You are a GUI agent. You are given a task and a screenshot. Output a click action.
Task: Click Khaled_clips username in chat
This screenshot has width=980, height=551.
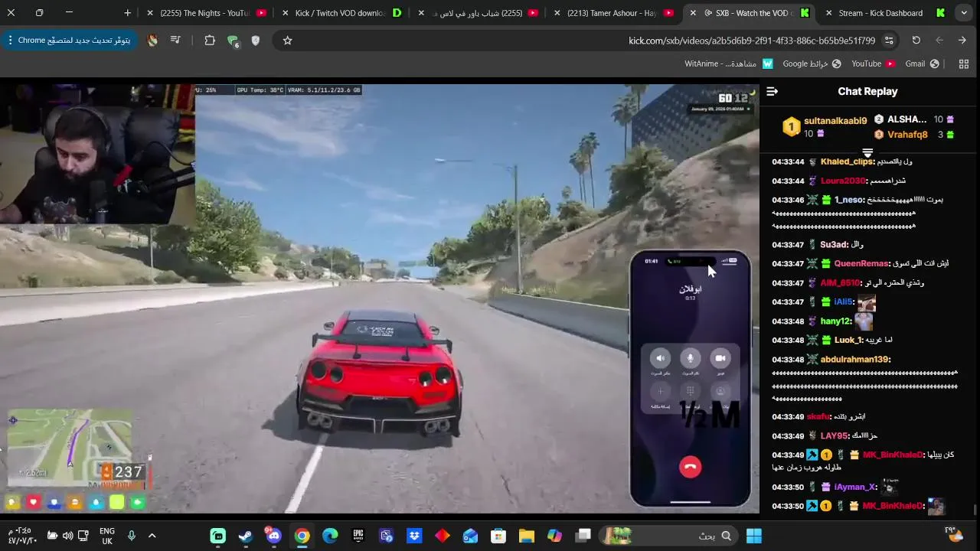pos(848,162)
